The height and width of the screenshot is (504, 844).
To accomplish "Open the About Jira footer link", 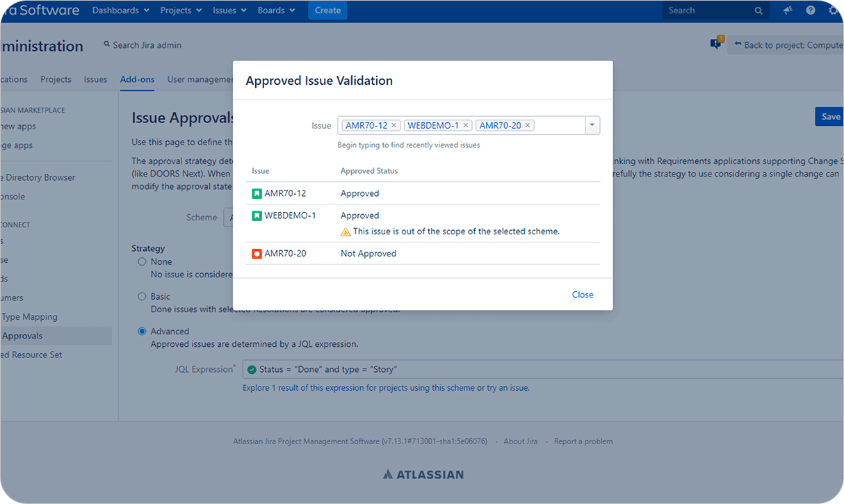I will [x=520, y=441].
